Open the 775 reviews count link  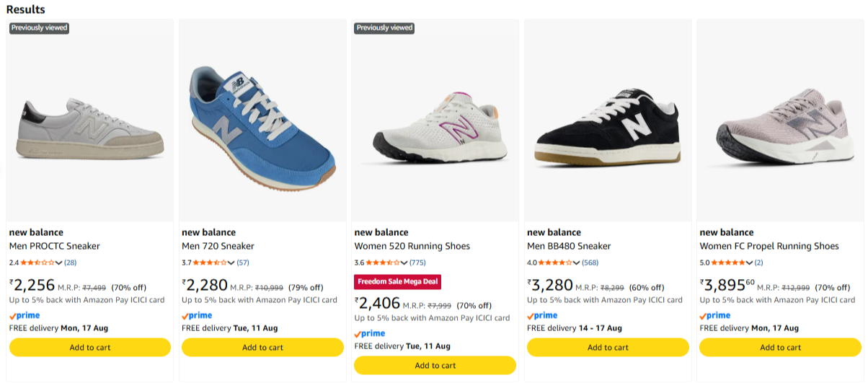coord(417,263)
